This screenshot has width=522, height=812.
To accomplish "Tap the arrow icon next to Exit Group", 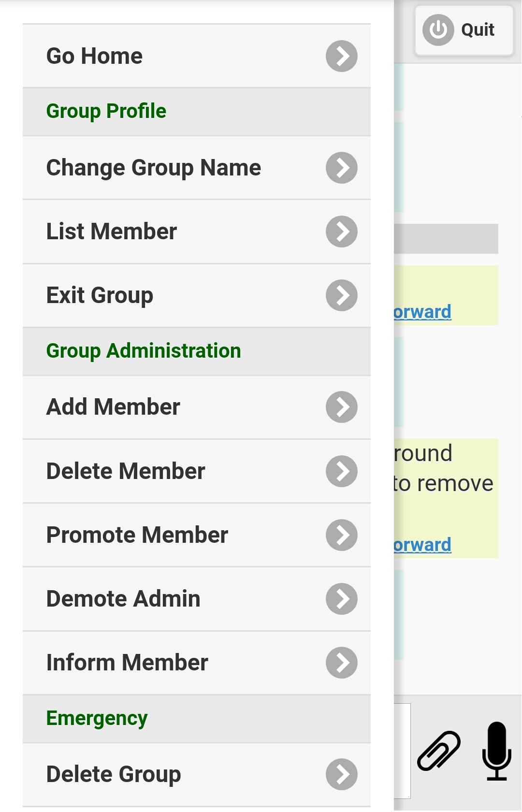I will pos(341,295).
